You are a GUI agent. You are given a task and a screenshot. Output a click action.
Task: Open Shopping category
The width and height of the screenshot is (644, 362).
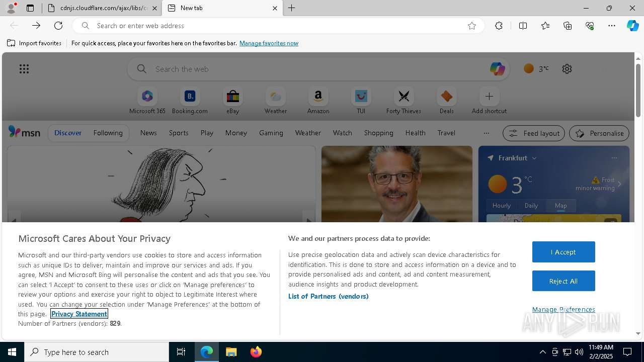(379, 133)
